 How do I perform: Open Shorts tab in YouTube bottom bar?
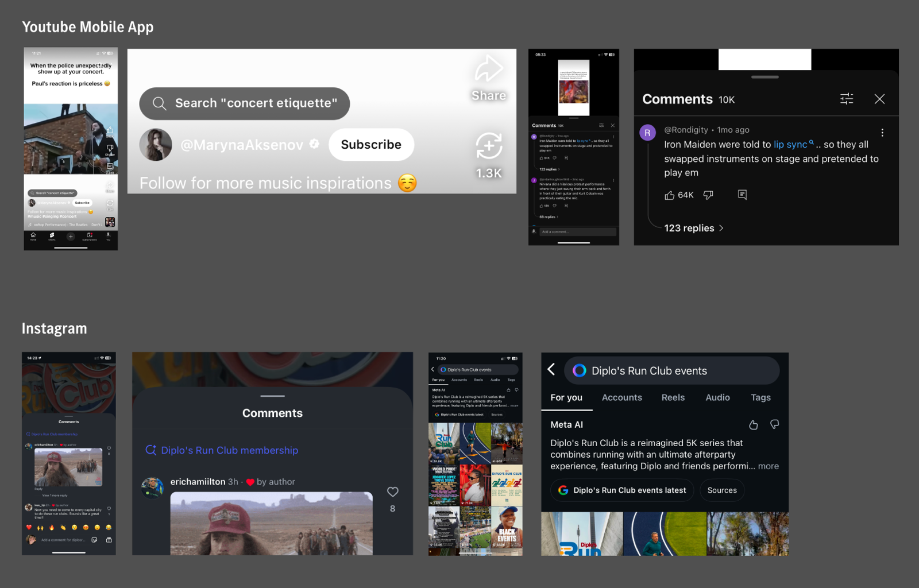click(52, 236)
